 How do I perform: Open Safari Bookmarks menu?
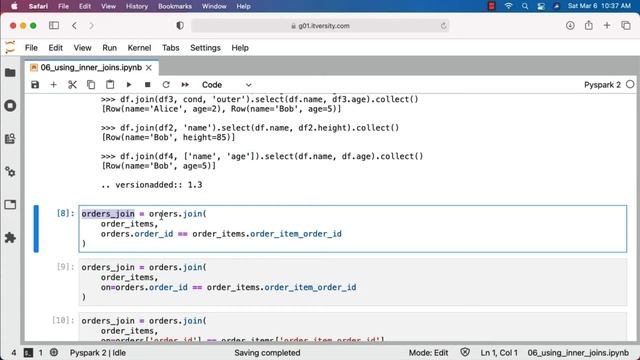[x=175, y=6]
